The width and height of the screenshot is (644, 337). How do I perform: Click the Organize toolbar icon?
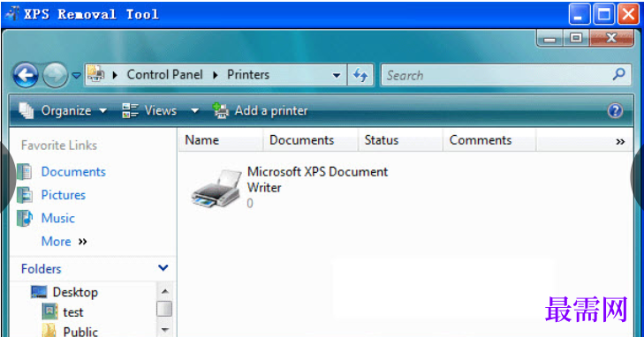(x=27, y=110)
